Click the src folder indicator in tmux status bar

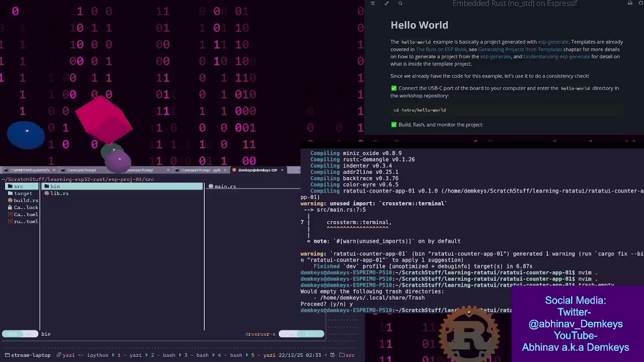coord(347,355)
